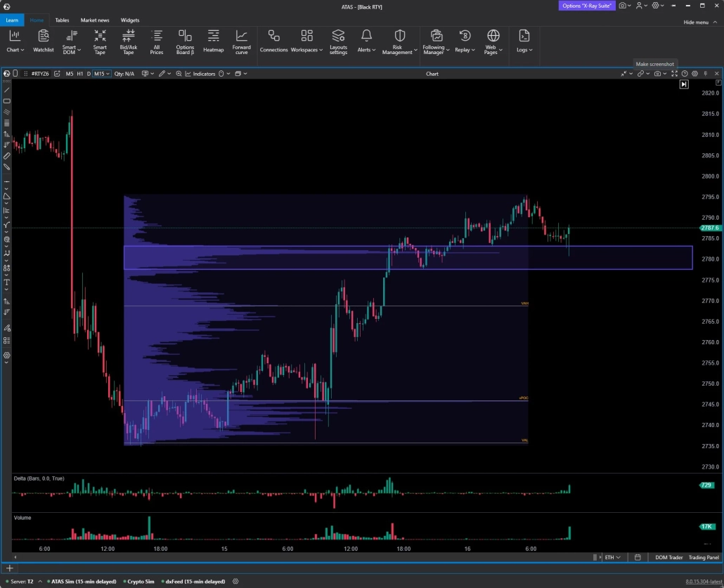The height and width of the screenshot is (588, 724).
Task: Select the ruler measurement tool
Action: coord(6,156)
